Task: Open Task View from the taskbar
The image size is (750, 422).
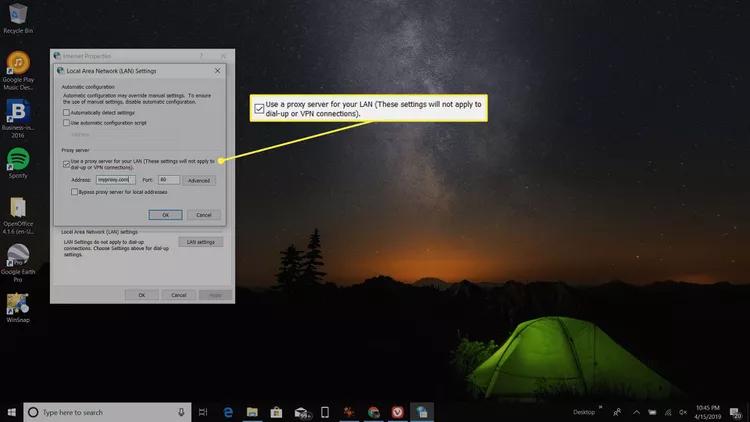Action: tap(203, 412)
